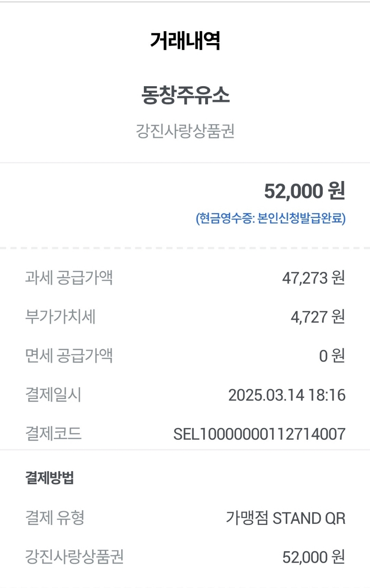Select payment code SEL10000000112714007
Viewport: 370px width, 588px height.
coord(259,434)
